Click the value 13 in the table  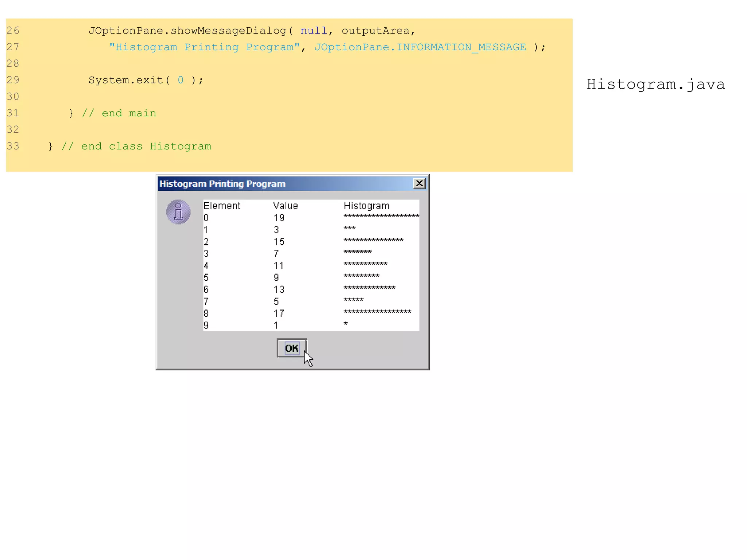click(279, 289)
